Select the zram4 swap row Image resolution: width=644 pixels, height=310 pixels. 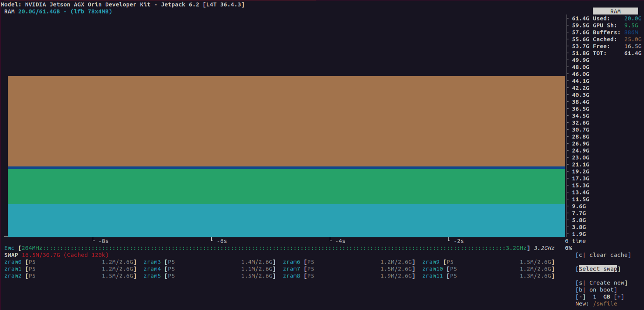[210, 269]
